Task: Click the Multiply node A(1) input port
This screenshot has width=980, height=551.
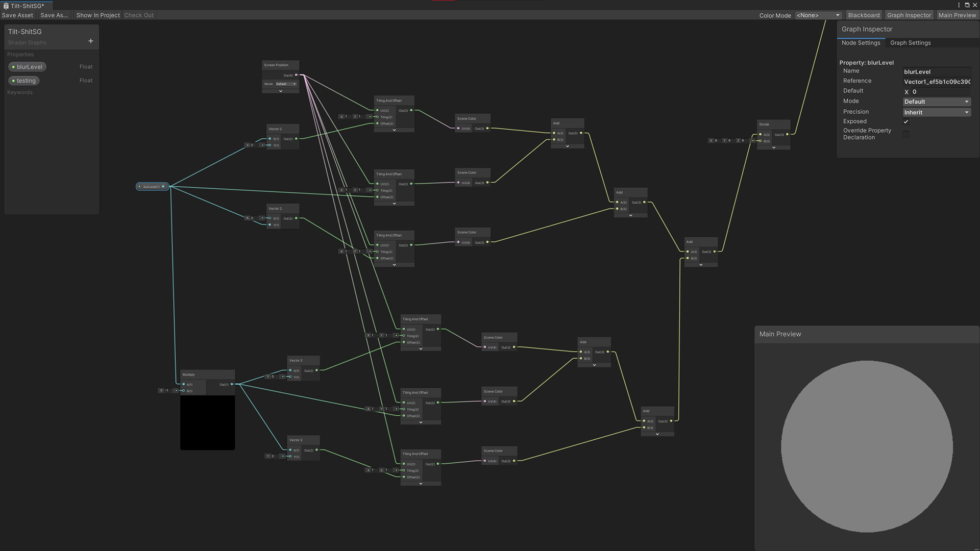Action: (183, 384)
